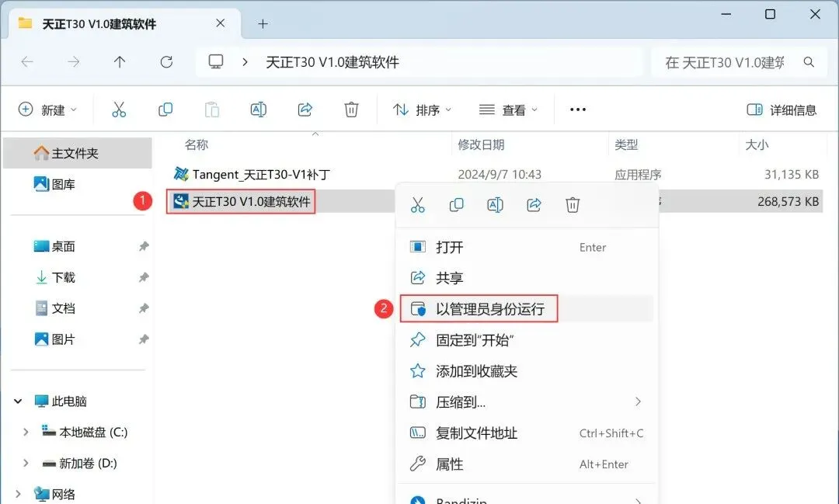Viewport: 839px width, 504px height.
Task: Click the copy icon in the toolbar
Action: [165, 109]
